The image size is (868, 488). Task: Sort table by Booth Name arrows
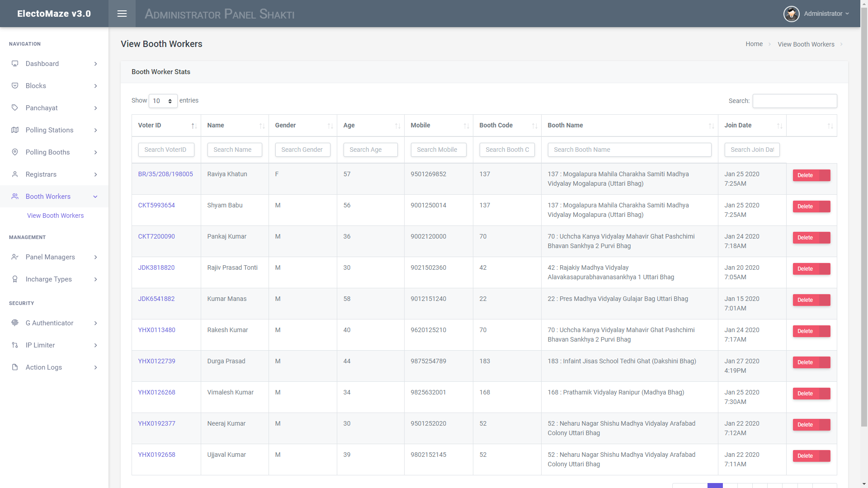(711, 126)
